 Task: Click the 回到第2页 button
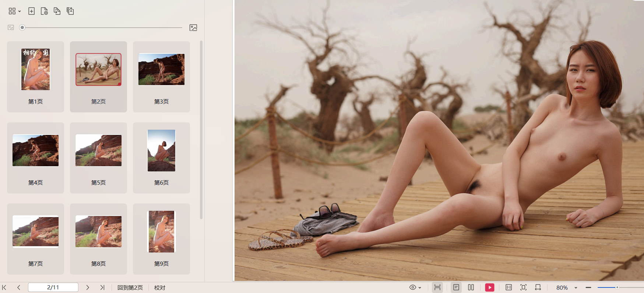[x=130, y=287]
